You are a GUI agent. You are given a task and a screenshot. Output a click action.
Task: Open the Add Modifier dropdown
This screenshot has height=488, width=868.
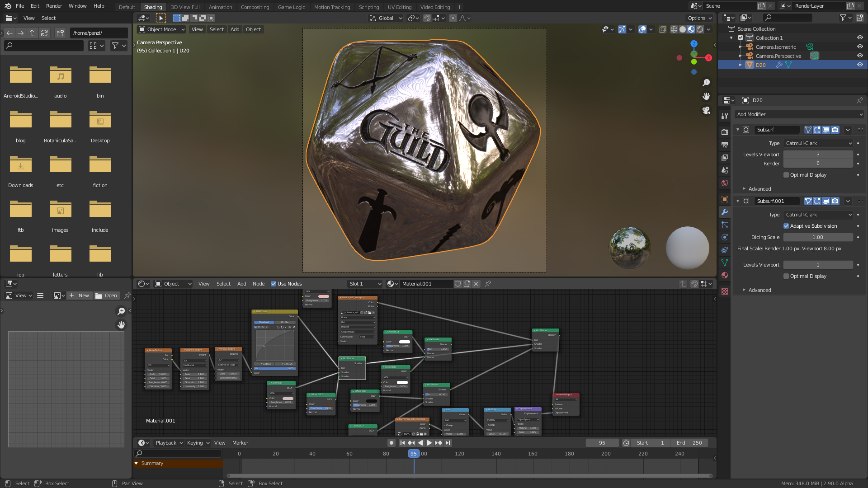click(x=799, y=114)
